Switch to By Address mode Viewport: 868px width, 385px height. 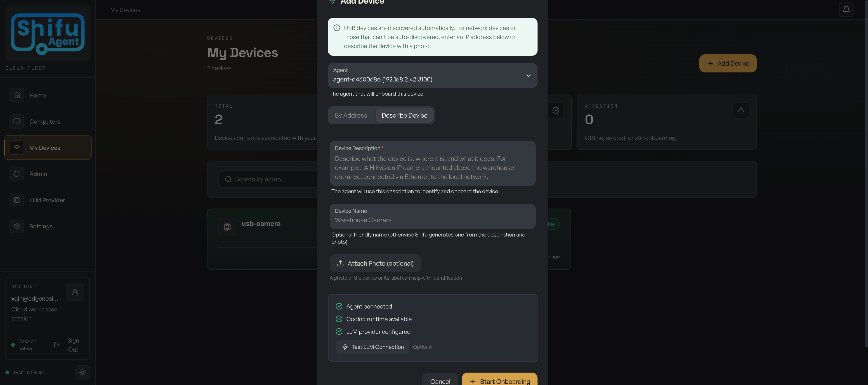point(351,115)
